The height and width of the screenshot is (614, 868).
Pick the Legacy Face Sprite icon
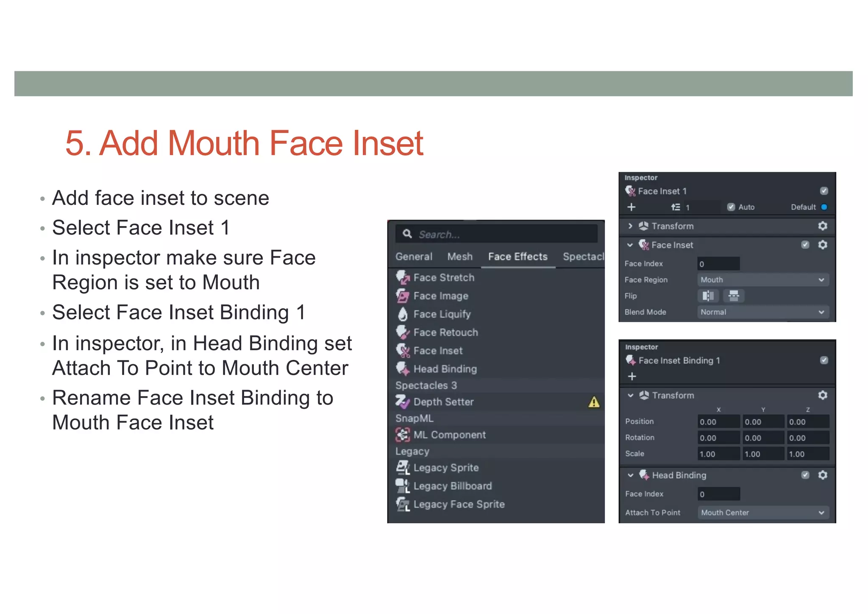(x=403, y=504)
